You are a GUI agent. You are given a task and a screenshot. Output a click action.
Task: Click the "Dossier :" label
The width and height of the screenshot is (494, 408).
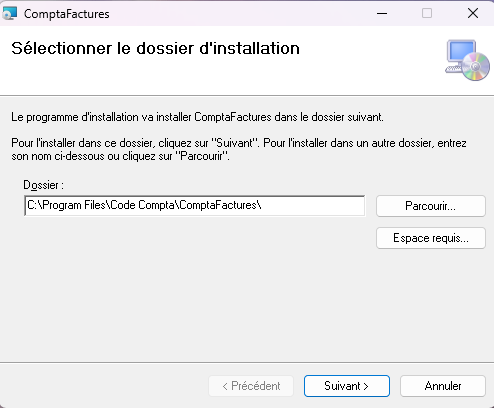43,185
